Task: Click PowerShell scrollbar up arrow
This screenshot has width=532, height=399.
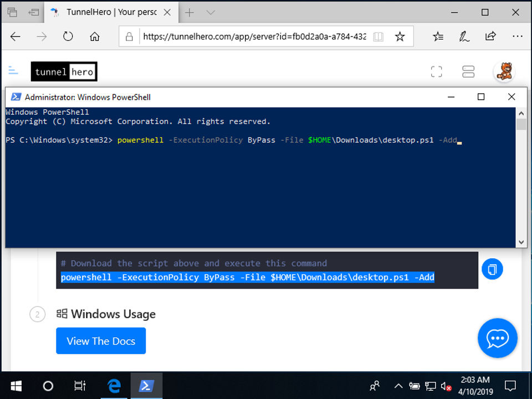Action: [x=521, y=113]
